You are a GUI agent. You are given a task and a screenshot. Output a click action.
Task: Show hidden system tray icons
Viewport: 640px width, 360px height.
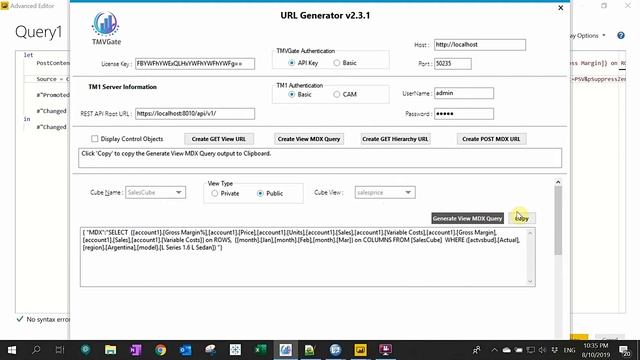coord(494,350)
